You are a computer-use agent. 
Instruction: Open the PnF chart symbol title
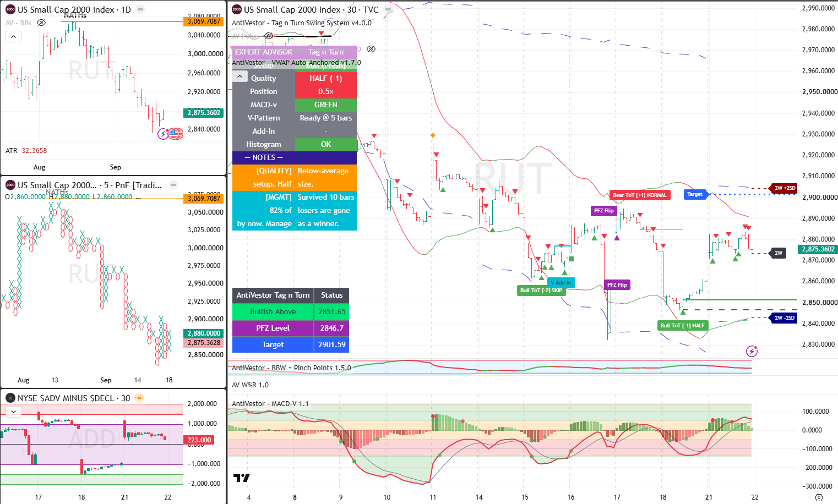tap(90, 185)
